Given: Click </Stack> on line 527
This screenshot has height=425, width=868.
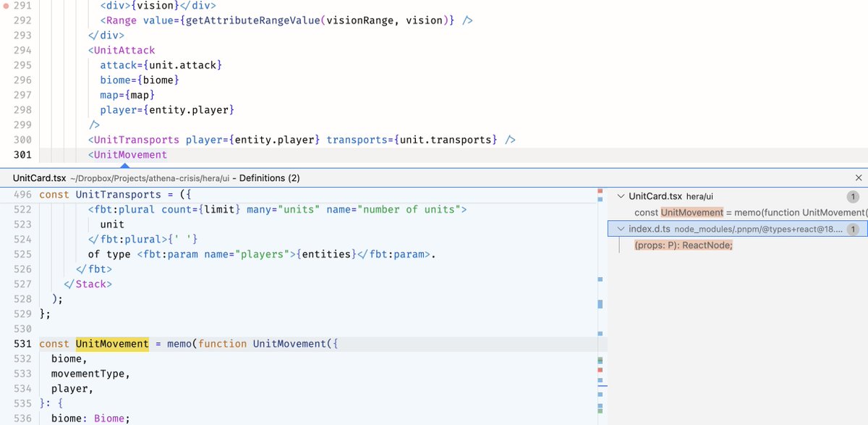Looking at the screenshot, I should (x=88, y=284).
